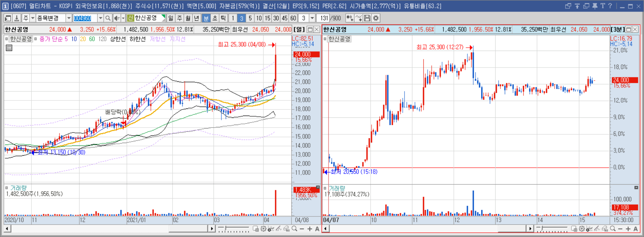Expand the 거래량 volume indicator on 3-minute chart

click(325, 188)
